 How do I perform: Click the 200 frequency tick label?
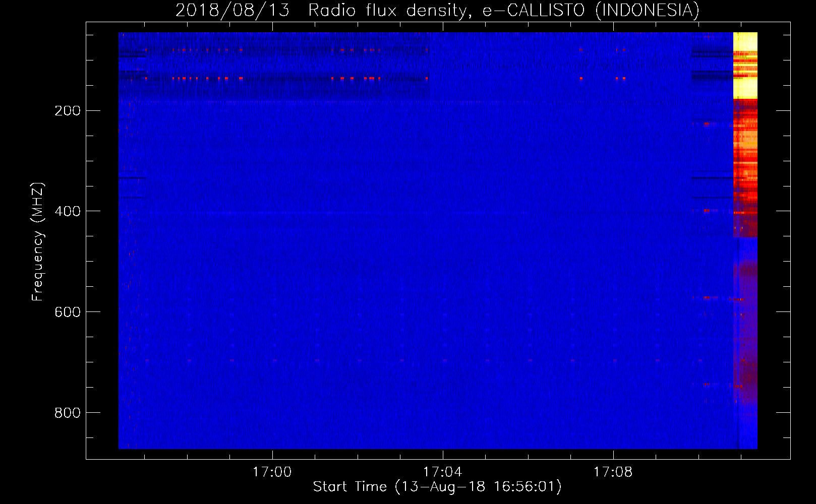(68, 111)
